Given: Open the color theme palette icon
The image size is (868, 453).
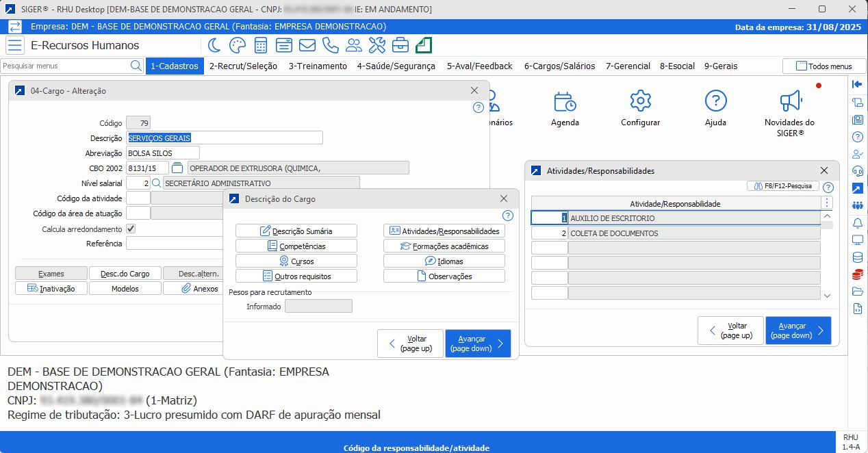Looking at the screenshot, I should [x=237, y=46].
